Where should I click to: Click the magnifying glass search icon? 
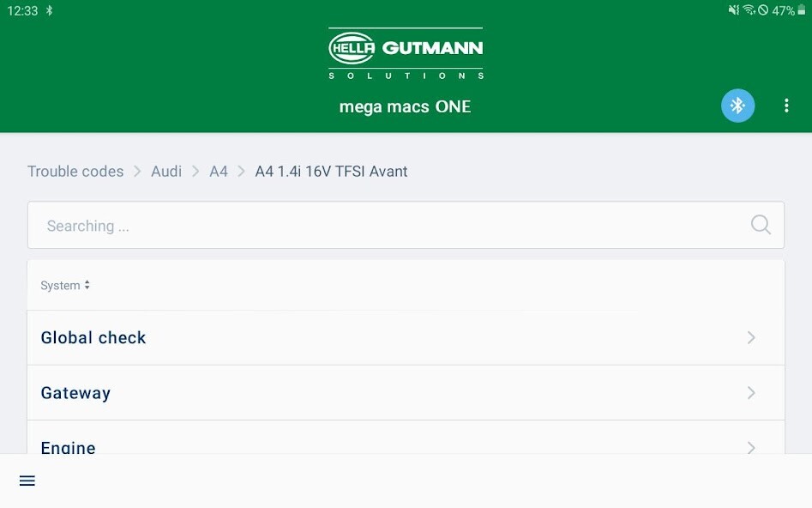[761, 225]
